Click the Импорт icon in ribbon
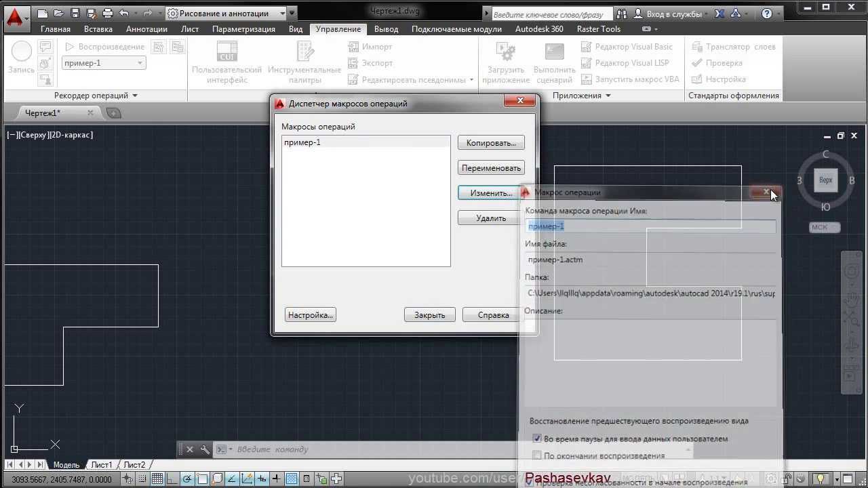The height and width of the screenshot is (488, 868). click(x=353, y=47)
